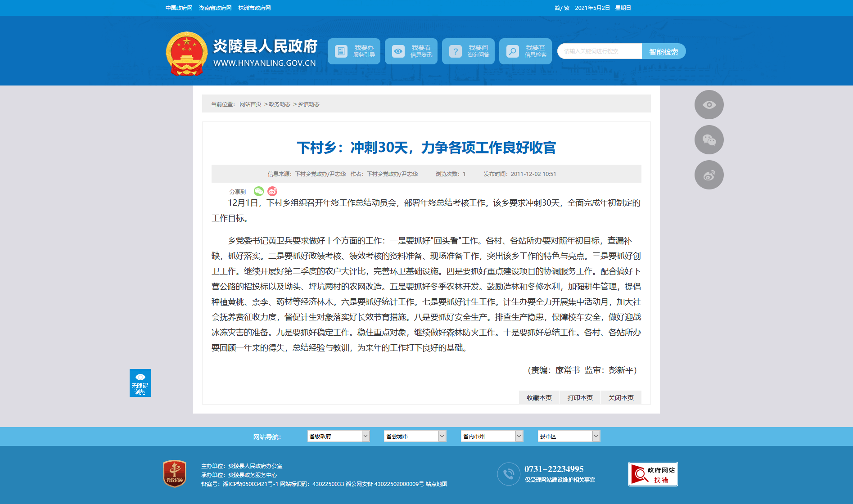Open the 湖南省政府网 link in the top bar
The width and height of the screenshot is (853, 504).
click(x=215, y=8)
